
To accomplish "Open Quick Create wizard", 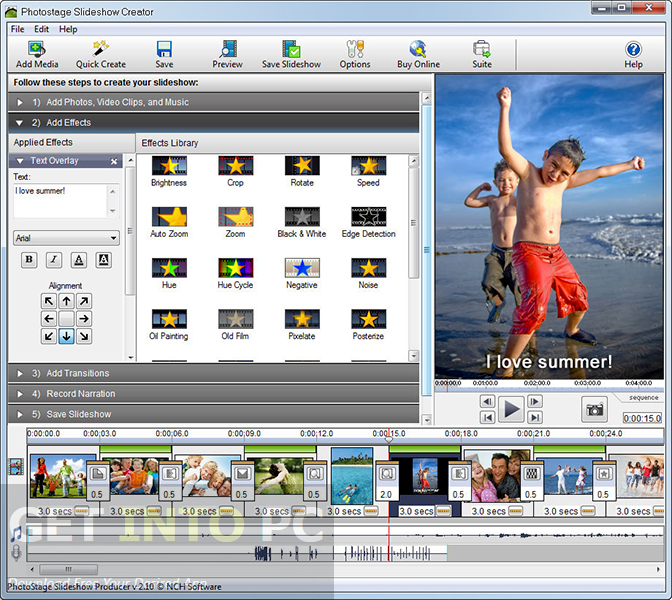I will tap(101, 54).
